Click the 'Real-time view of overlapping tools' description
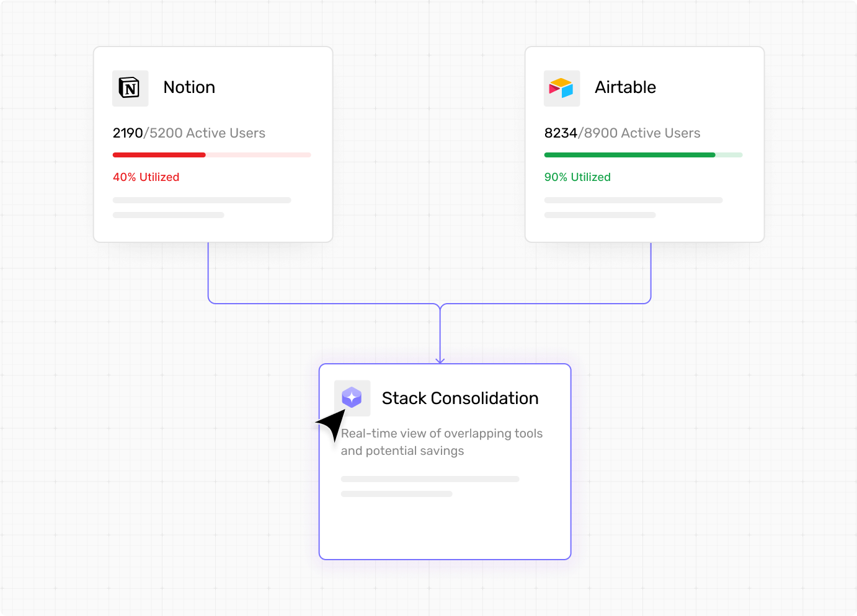Viewport: 857px width, 616px height. pyautogui.click(x=442, y=442)
